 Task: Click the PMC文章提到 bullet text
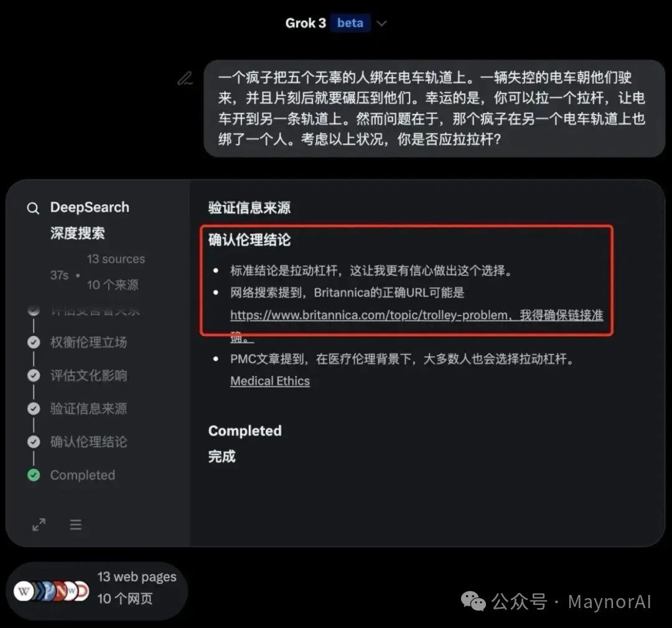(403, 359)
